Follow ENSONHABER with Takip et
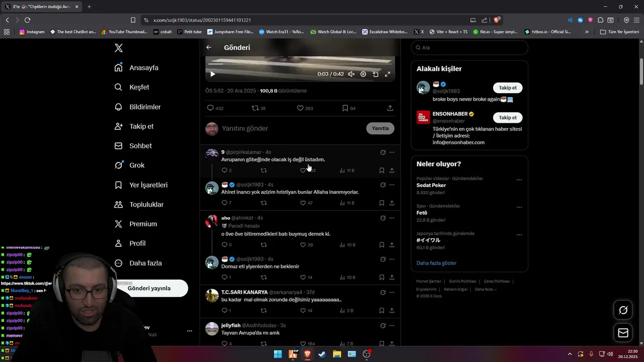This screenshot has height=362, width=644. click(x=508, y=117)
